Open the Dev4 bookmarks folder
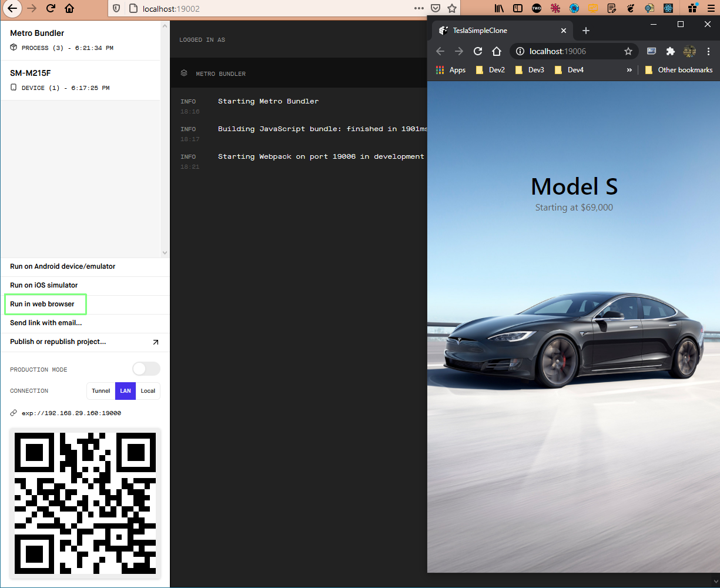The height and width of the screenshot is (588, 720). pos(569,70)
